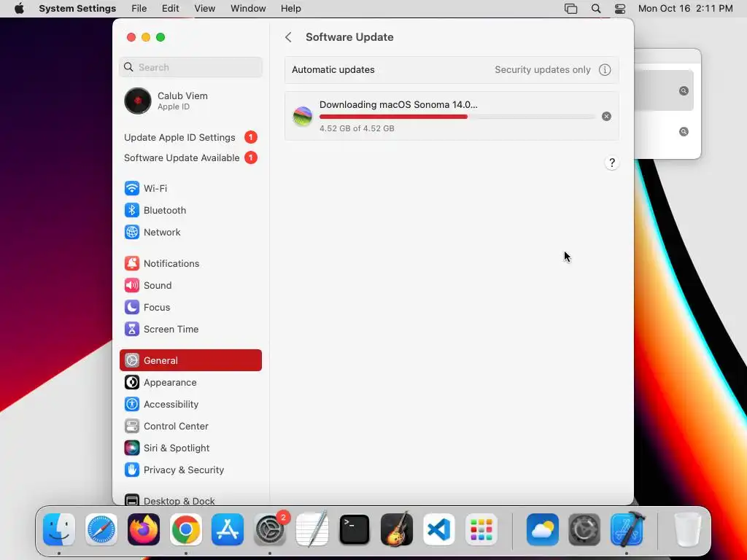Open Weather app from the Dock
The image size is (747, 560).
[543, 529]
